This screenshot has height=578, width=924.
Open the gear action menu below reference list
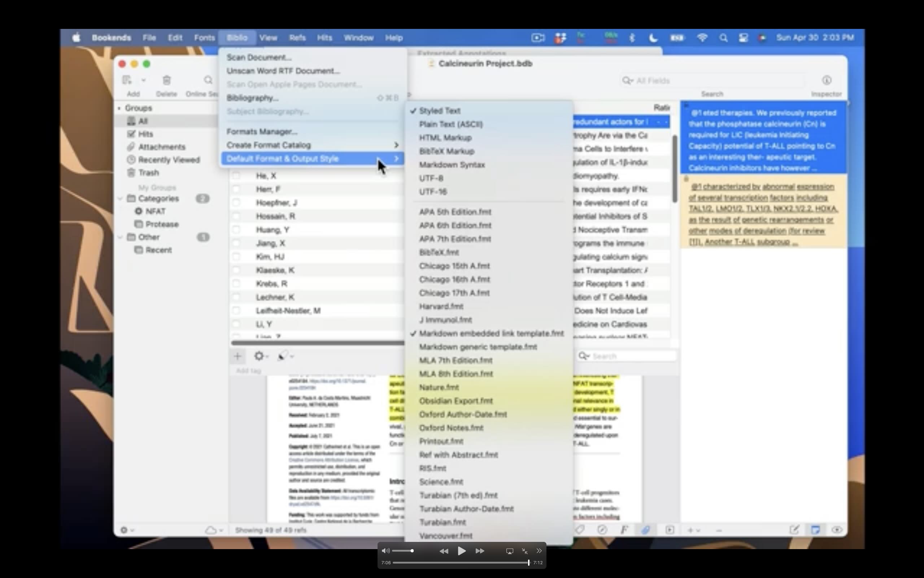click(x=261, y=356)
